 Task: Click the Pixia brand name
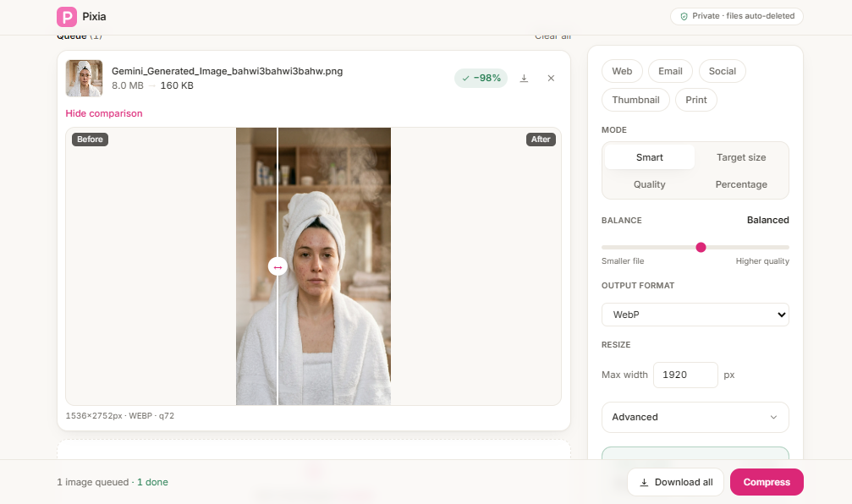pyautogui.click(x=94, y=17)
